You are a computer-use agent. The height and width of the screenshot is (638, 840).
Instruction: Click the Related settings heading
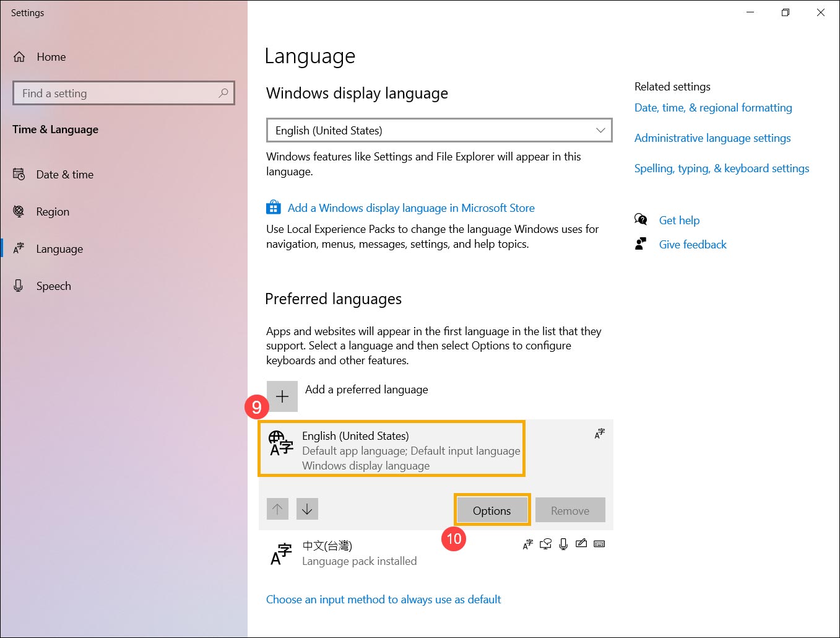672,87
